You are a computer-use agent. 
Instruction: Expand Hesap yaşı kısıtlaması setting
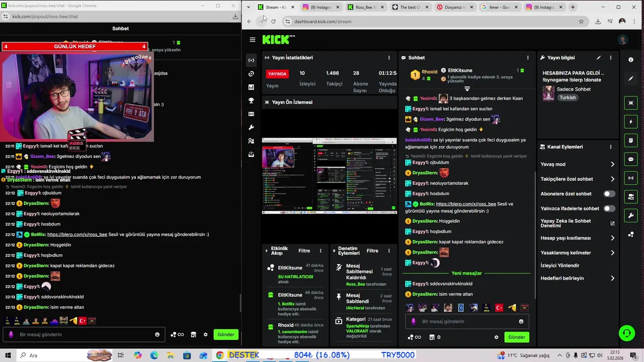tap(578, 238)
